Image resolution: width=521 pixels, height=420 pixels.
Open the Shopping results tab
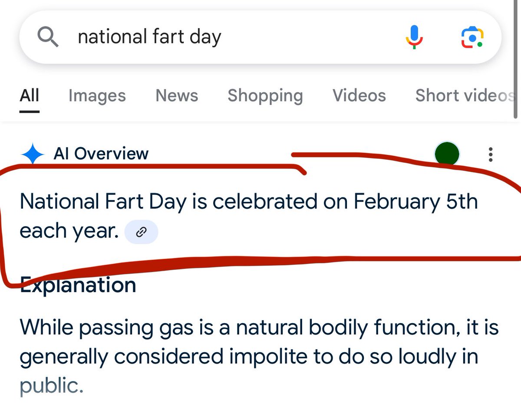coord(265,96)
